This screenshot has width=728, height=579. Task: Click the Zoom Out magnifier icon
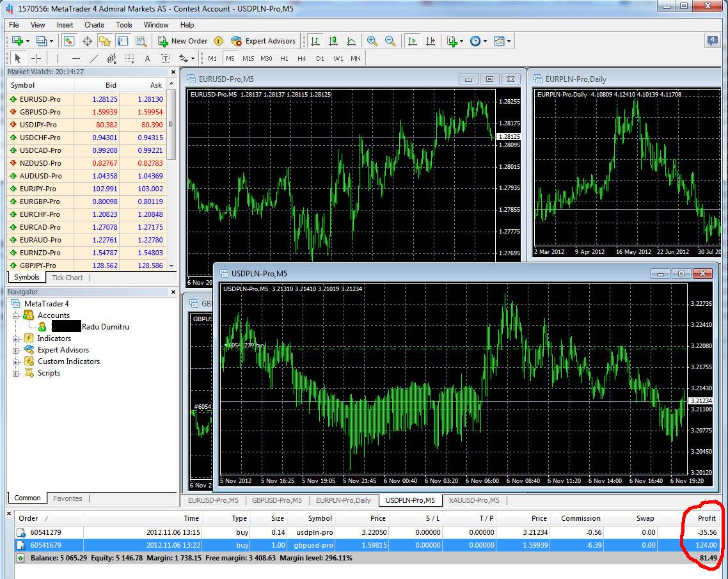(x=390, y=41)
